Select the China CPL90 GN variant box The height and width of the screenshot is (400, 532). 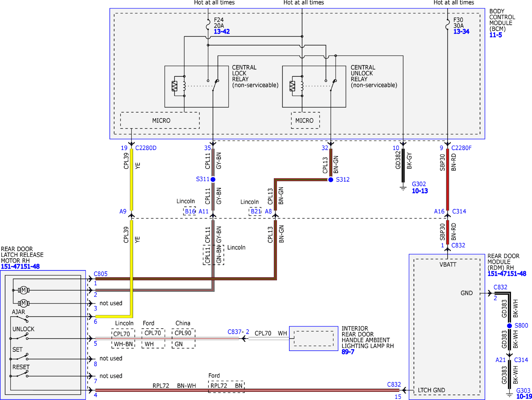tap(184, 339)
